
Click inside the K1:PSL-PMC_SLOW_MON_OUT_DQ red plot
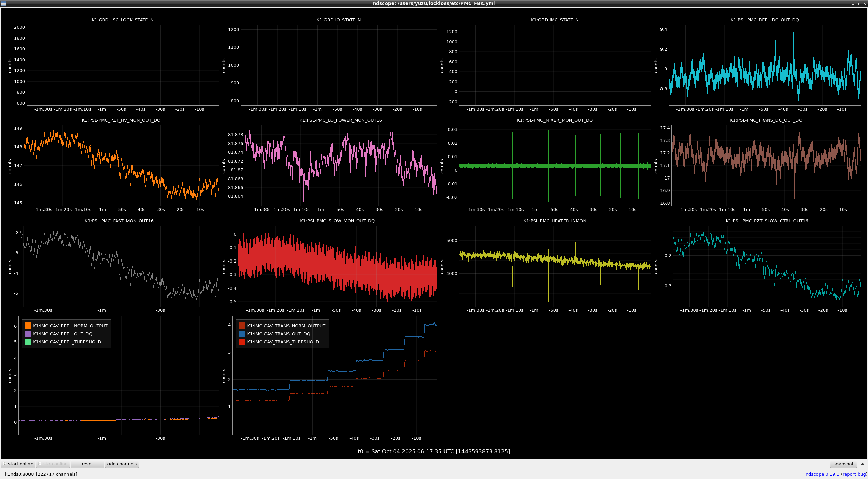337,266
